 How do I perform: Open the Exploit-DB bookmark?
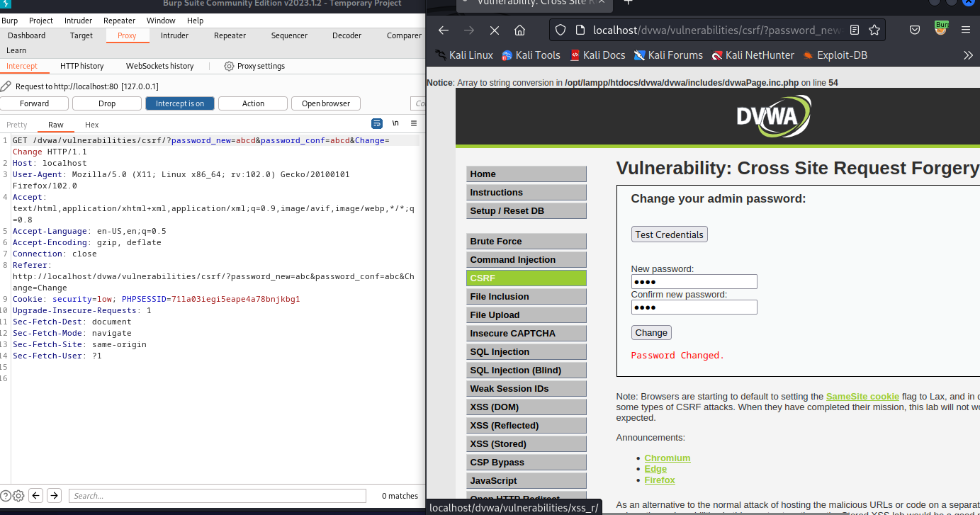tap(835, 55)
